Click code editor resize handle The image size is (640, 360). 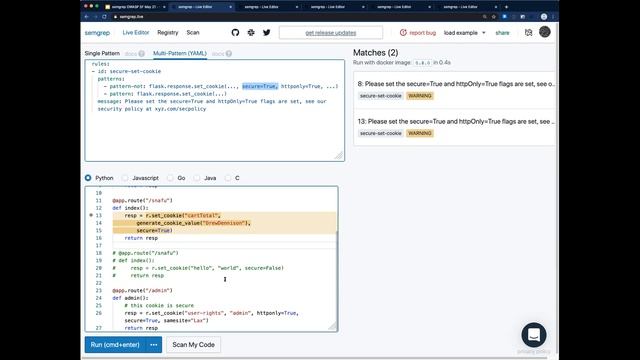point(333,326)
